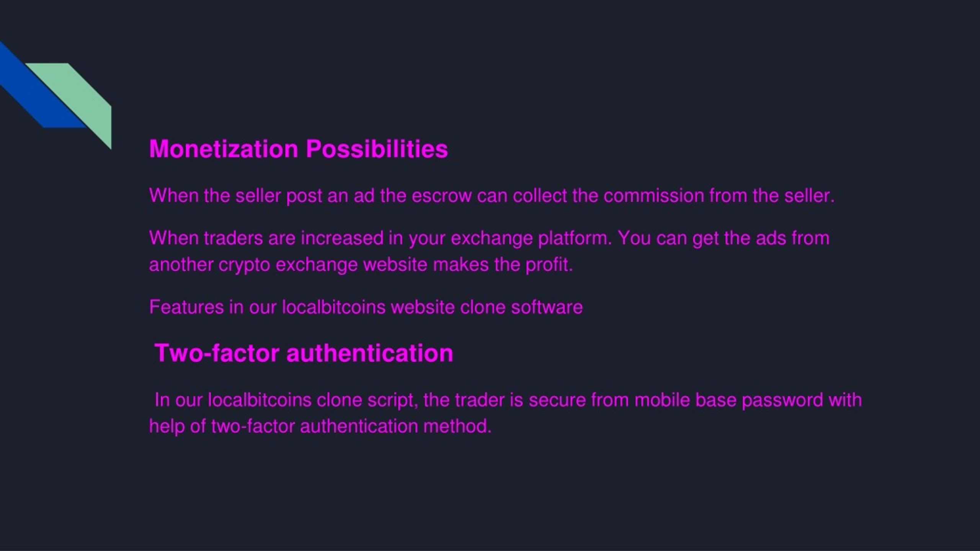Select the Monetization Possibilities heading
This screenshot has width=980, height=551.
pyautogui.click(x=298, y=149)
